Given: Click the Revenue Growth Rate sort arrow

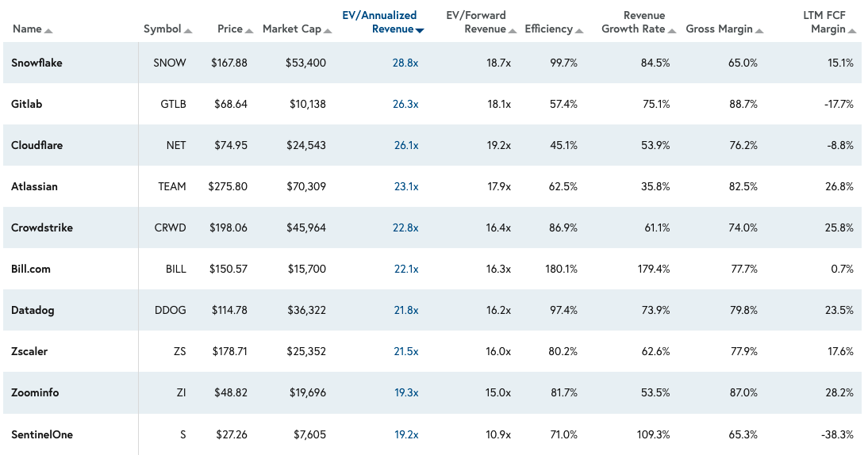Looking at the screenshot, I should pyautogui.click(x=671, y=30).
